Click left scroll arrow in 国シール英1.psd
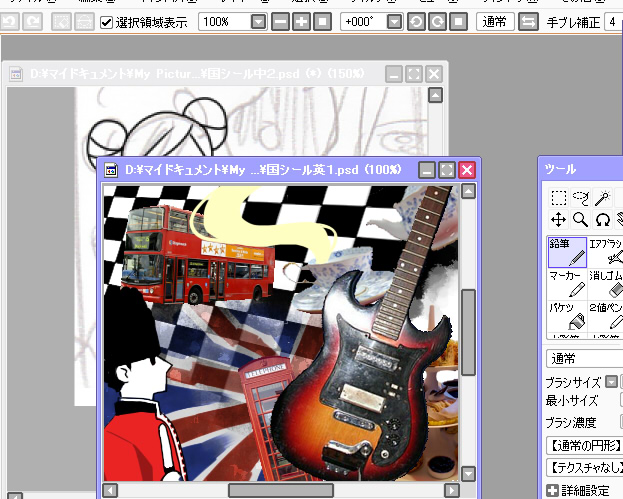Image resolution: width=623 pixels, height=499 pixels. point(110,490)
